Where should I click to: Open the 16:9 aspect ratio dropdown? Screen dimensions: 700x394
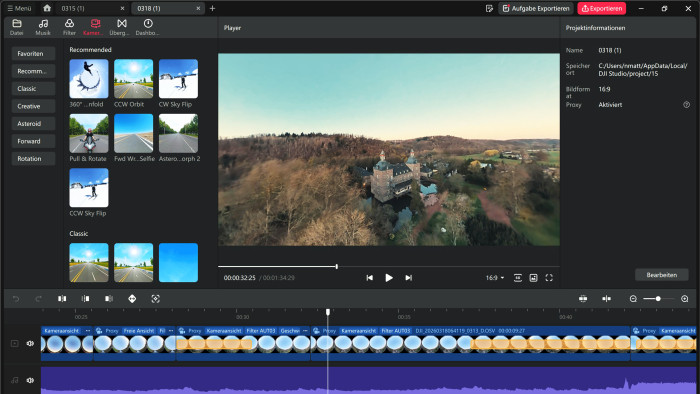(495, 278)
